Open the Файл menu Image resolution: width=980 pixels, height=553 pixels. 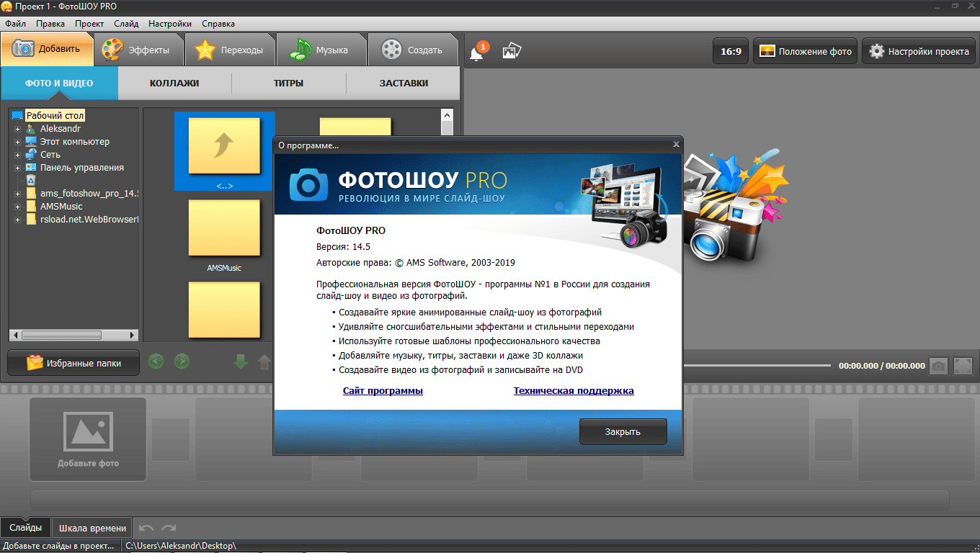[16, 24]
